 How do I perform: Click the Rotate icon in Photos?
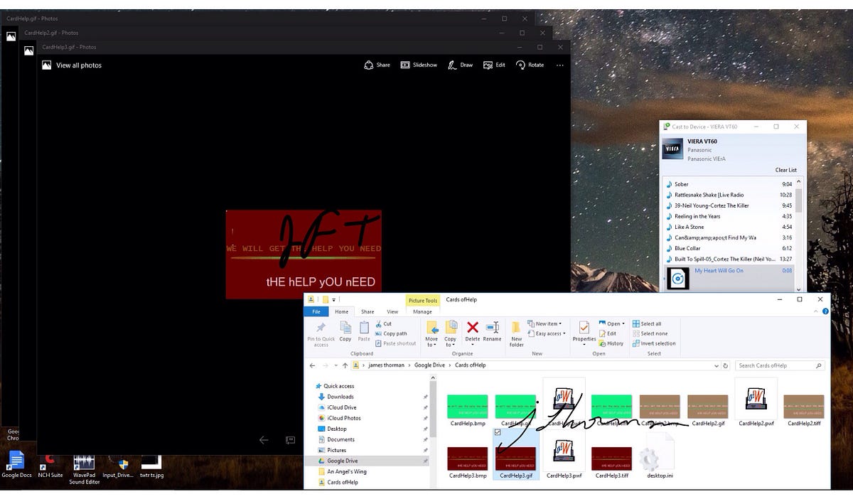[521, 65]
